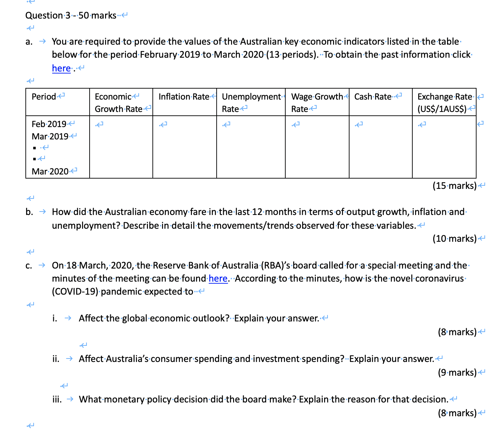
Task: Click the arrow marker before item "iii."
Action: [x=70, y=399]
